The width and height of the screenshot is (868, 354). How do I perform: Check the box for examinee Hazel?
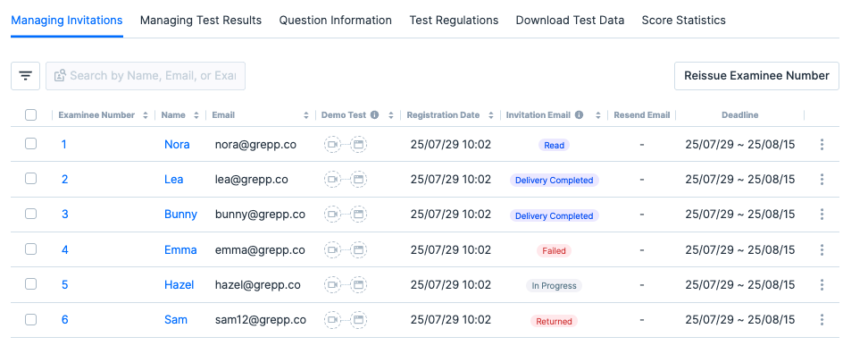30,284
